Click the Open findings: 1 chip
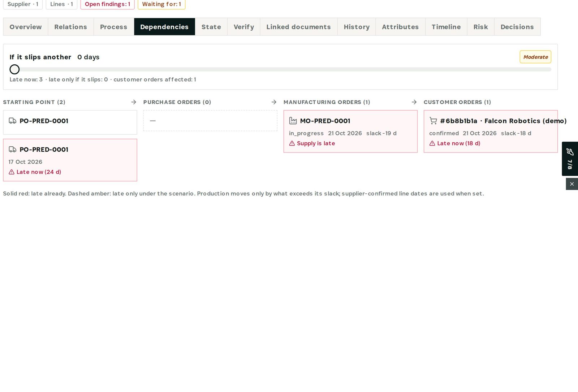The height and width of the screenshot is (392, 578). pos(108,4)
